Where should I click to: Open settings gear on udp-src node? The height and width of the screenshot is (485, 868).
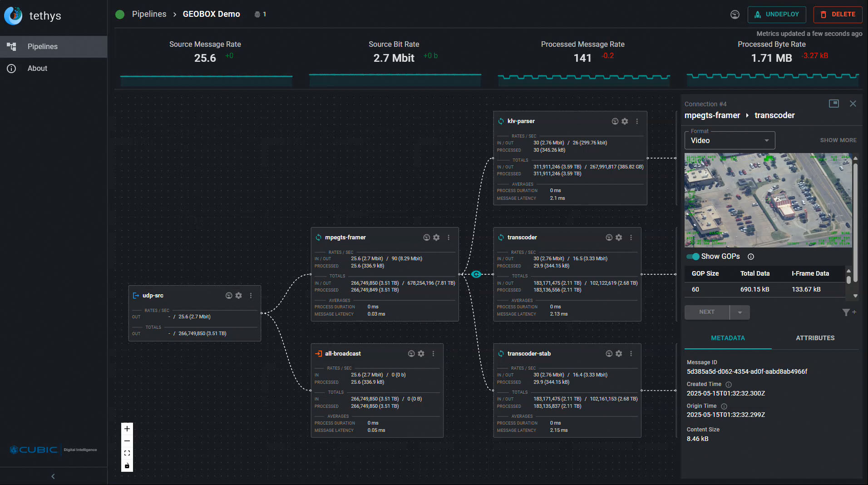click(239, 296)
